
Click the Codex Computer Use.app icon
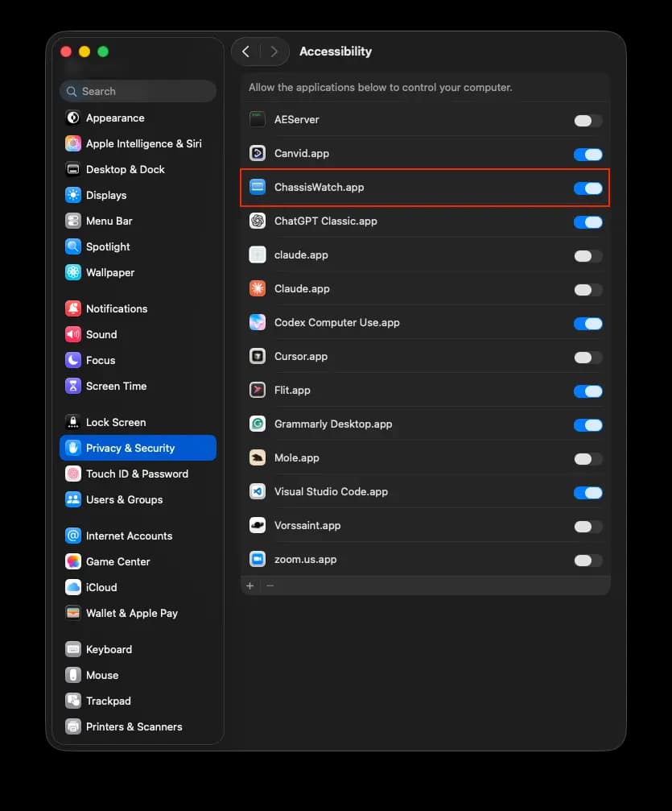coord(258,322)
